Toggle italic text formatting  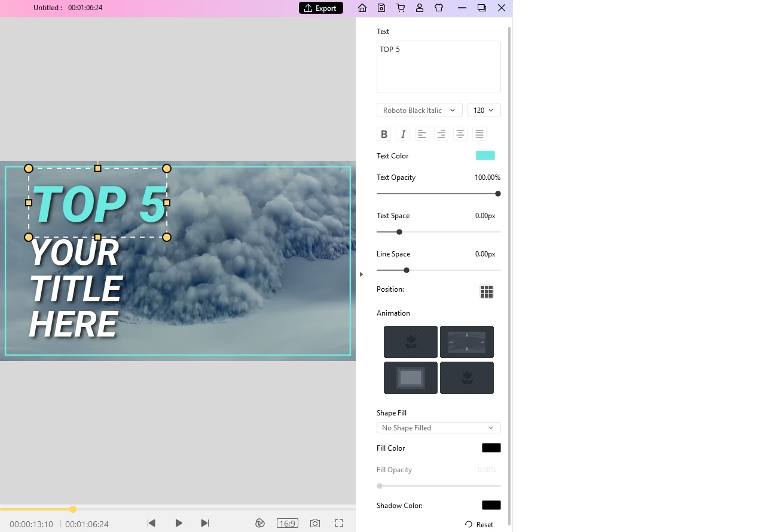click(403, 134)
